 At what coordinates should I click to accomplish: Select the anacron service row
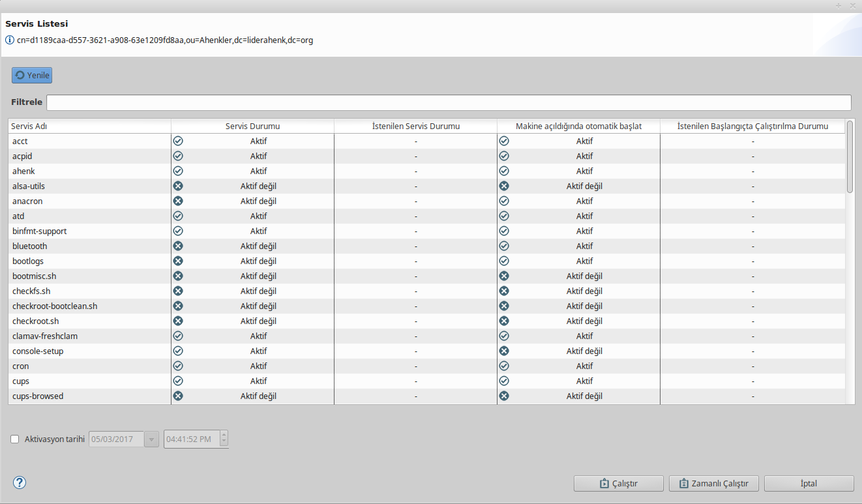tap(426, 201)
